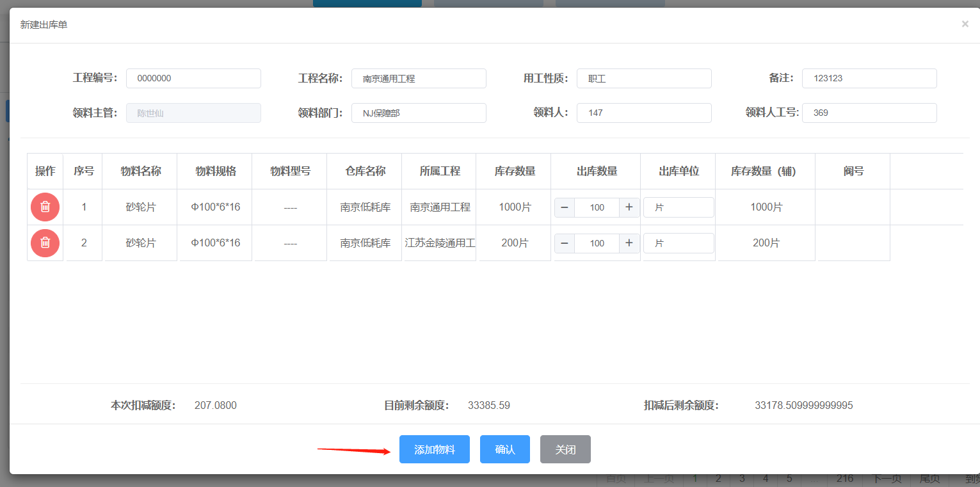
Task: Delete row 1 with the trash icon
Action: (x=45, y=207)
